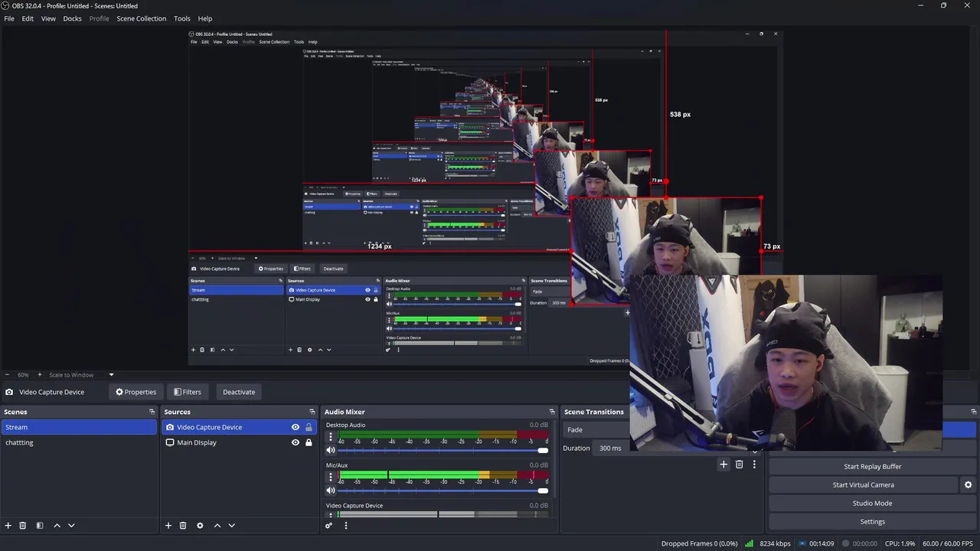Add a new scene with plus icon
Viewport: 980px width, 551px height.
tap(8, 526)
